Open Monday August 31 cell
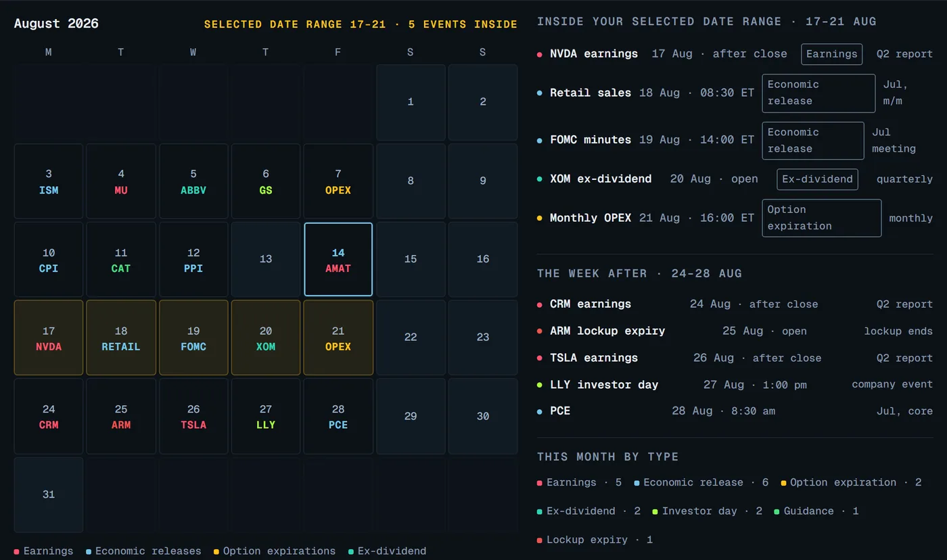This screenshot has height=560, width=947. [x=49, y=495]
